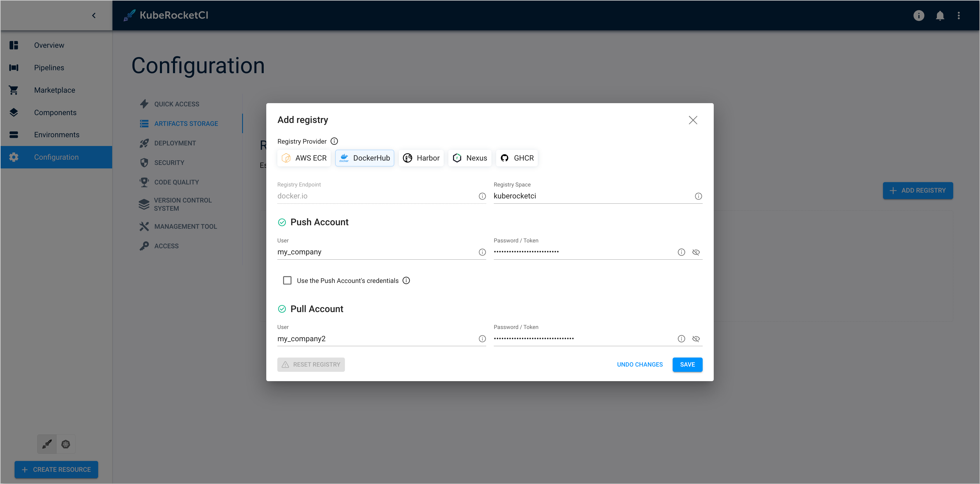The width and height of the screenshot is (980, 484).
Task: Select the Nexus registry provider
Action: (469, 158)
